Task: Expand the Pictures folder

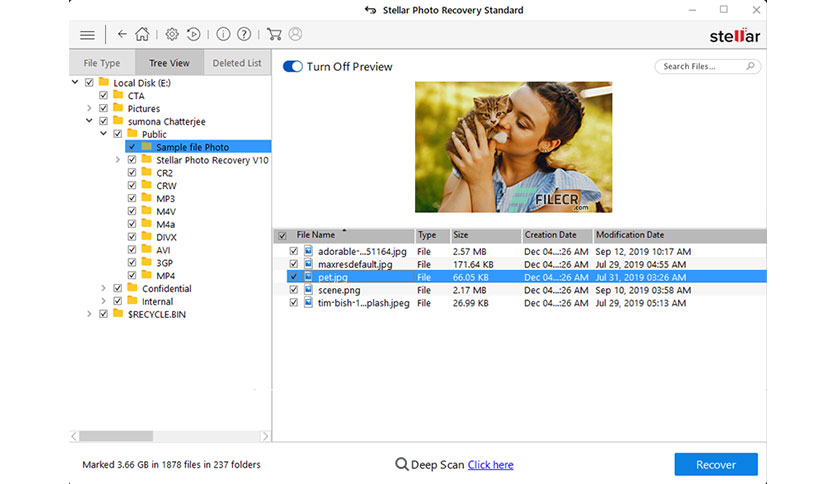Action: (90, 108)
